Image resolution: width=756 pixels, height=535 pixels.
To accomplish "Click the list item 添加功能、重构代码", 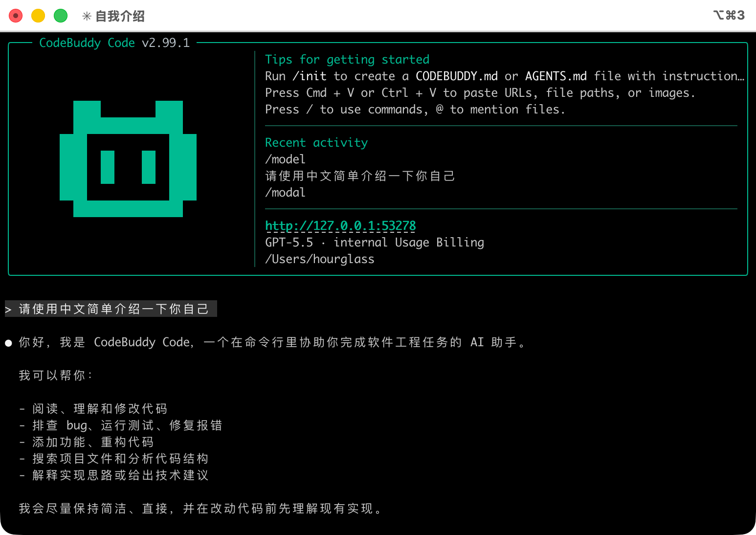I will pyautogui.click(x=87, y=442).
